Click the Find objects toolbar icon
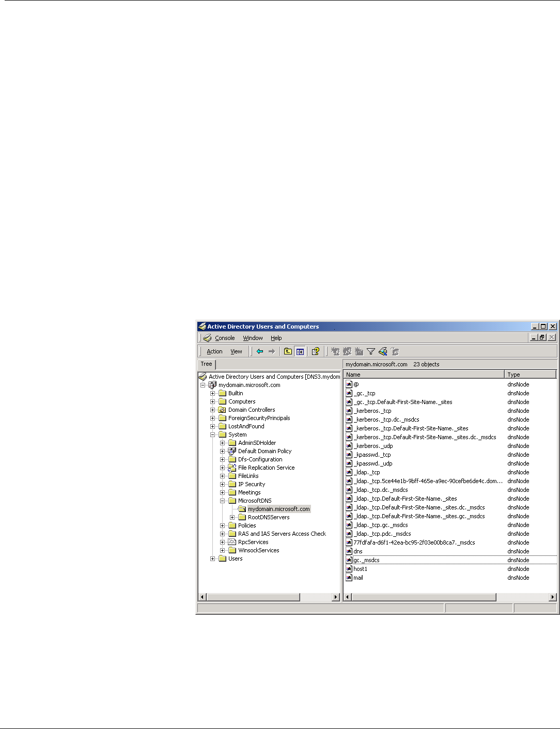Viewport: 560px width, 729px height. pos(383,351)
